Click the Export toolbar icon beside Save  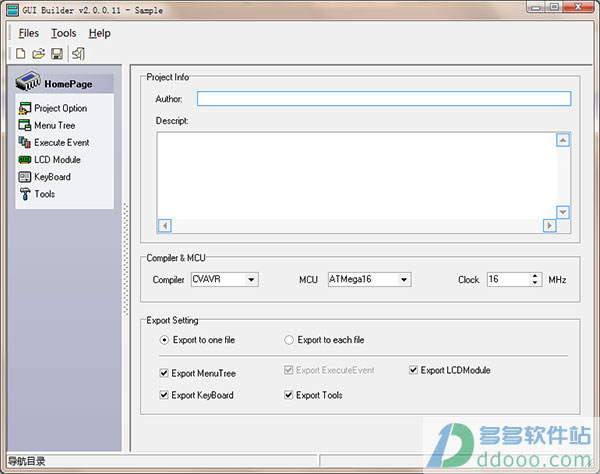[78, 54]
